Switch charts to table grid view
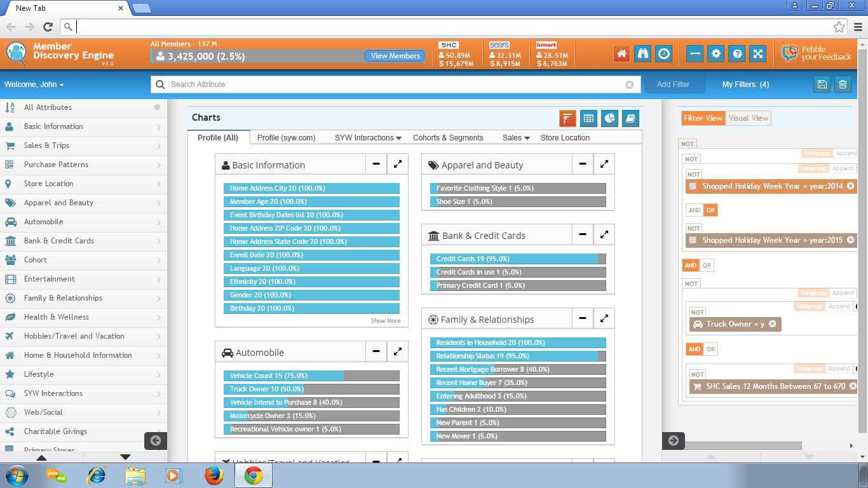Screen dimensions: 868x488 point(588,118)
